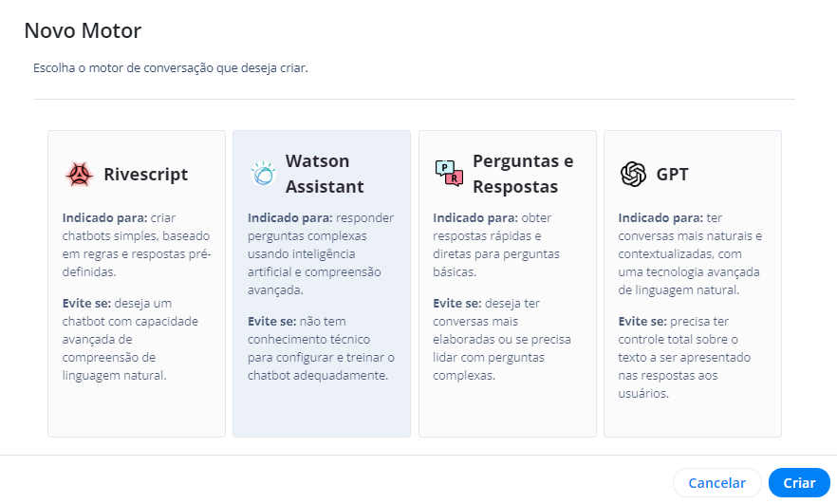The width and height of the screenshot is (837, 504).
Task: Click Perguntas e Respostas 'Evite se' paragraph
Action: [502, 339]
